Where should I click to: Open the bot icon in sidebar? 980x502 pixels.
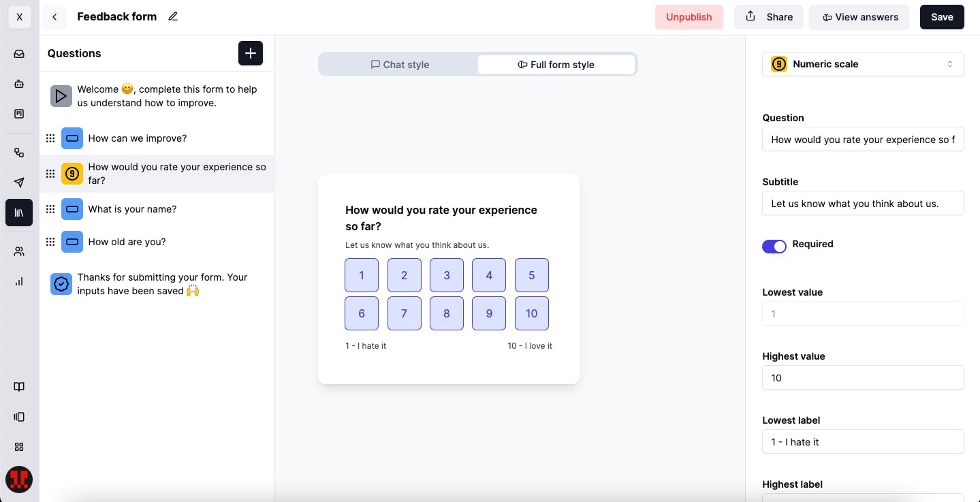[19, 84]
